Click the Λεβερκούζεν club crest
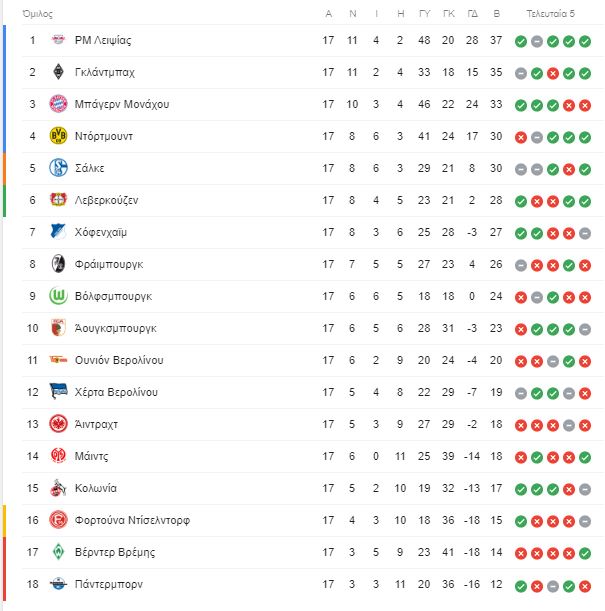Viewport: 605px width, 611px height. [x=58, y=200]
